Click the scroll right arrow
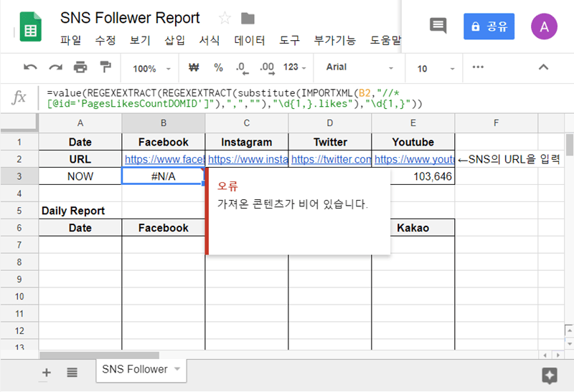The image size is (574, 392). (x=558, y=355)
